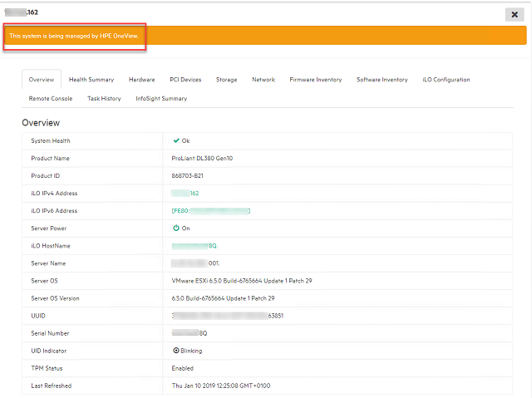The width and height of the screenshot is (532, 398).
Task: Select the Hardware tab
Action: (141, 80)
